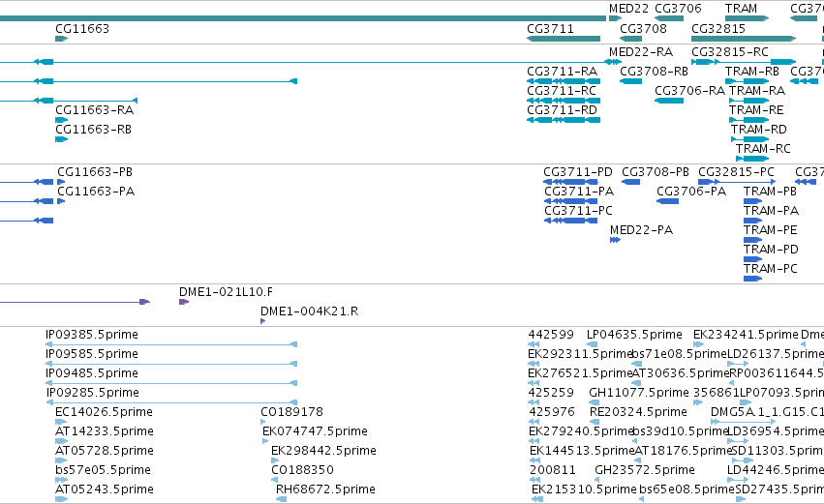Image resolution: width=824 pixels, height=504 pixels.
Task: Select BAC end DME1-004K21.R
Action: click(x=310, y=311)
